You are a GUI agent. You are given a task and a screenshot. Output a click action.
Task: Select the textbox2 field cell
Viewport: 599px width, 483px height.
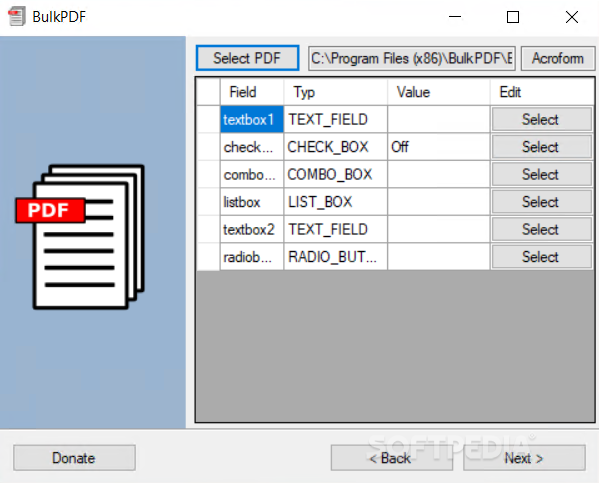pos(252,230)
